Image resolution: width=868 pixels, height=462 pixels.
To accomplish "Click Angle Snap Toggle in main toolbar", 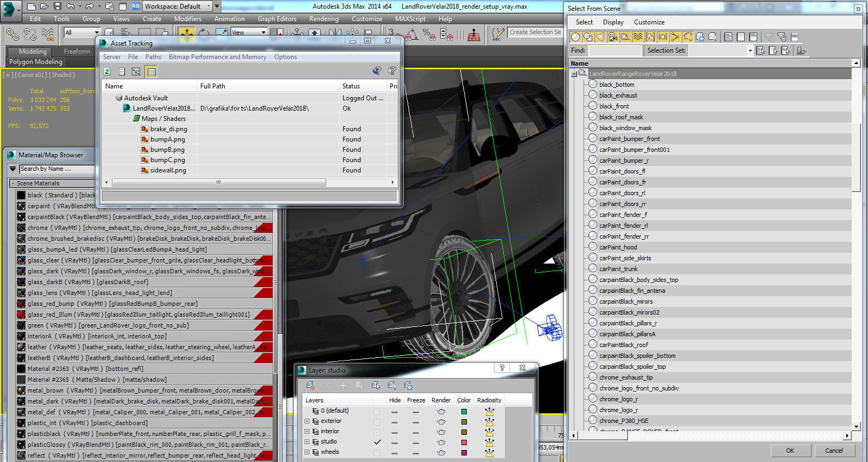I will [x=412, y=34].
